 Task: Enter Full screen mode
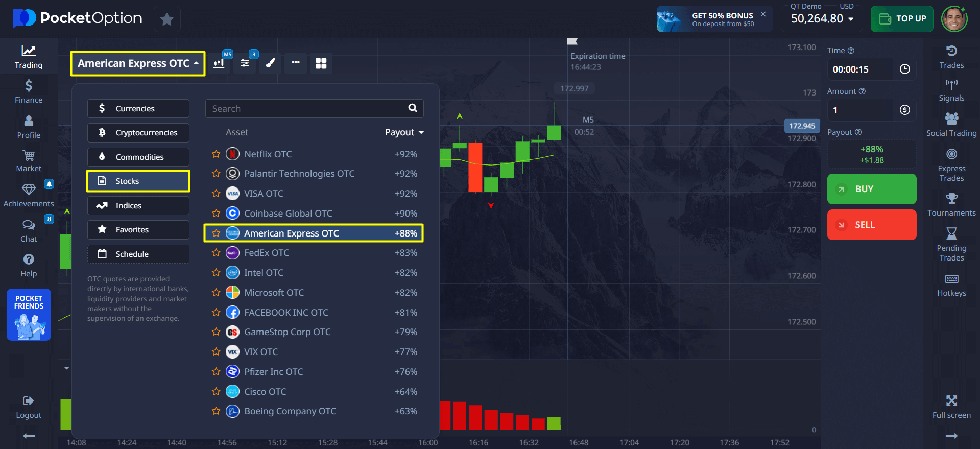coord(951,407)
